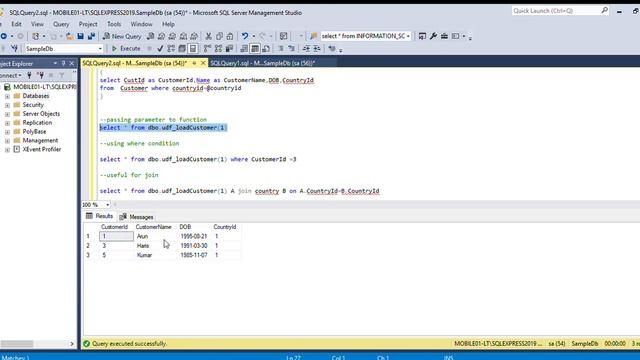Toggle pin on SQLQuery2.sql tab
The image size is (640, 360).
point(194,63)
